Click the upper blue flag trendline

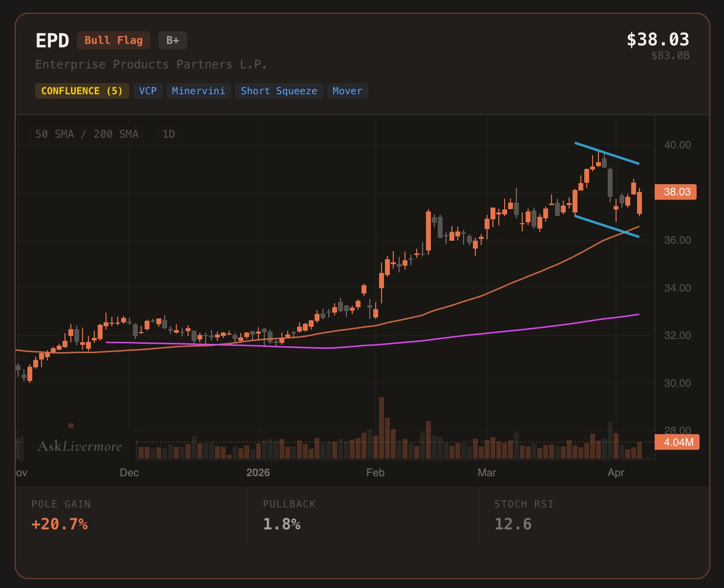606,152
